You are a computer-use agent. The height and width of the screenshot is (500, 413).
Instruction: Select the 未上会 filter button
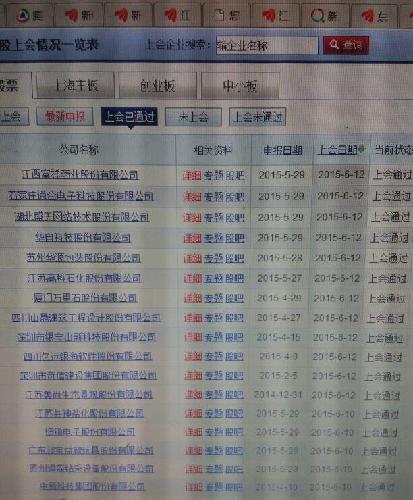click(193, 117)
